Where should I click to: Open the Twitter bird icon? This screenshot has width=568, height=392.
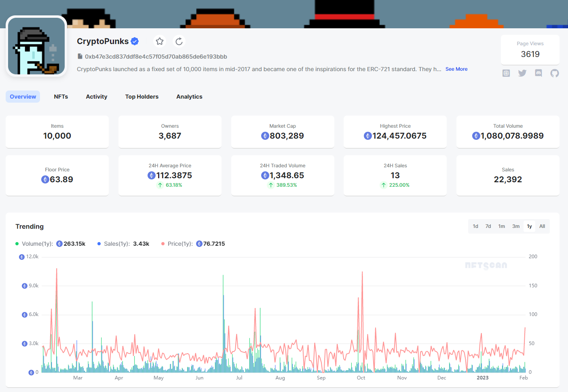[522, 73]
